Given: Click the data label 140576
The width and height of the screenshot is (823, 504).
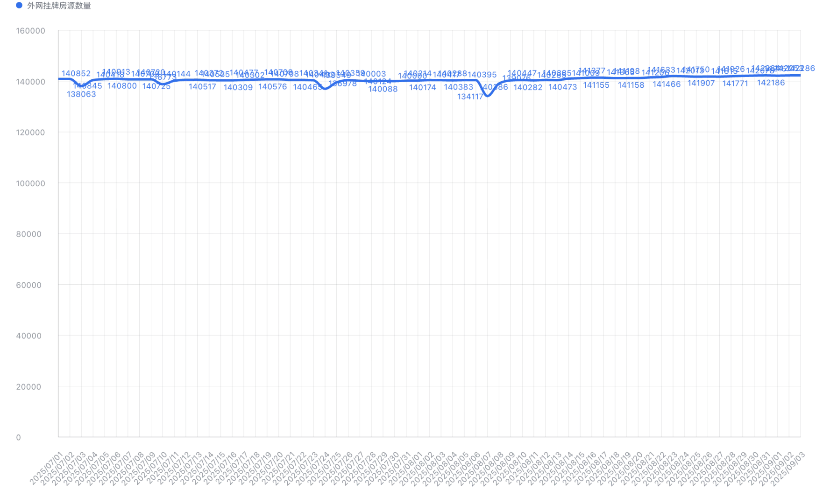Looking at the screenshot, I should (x=272, y=87).
